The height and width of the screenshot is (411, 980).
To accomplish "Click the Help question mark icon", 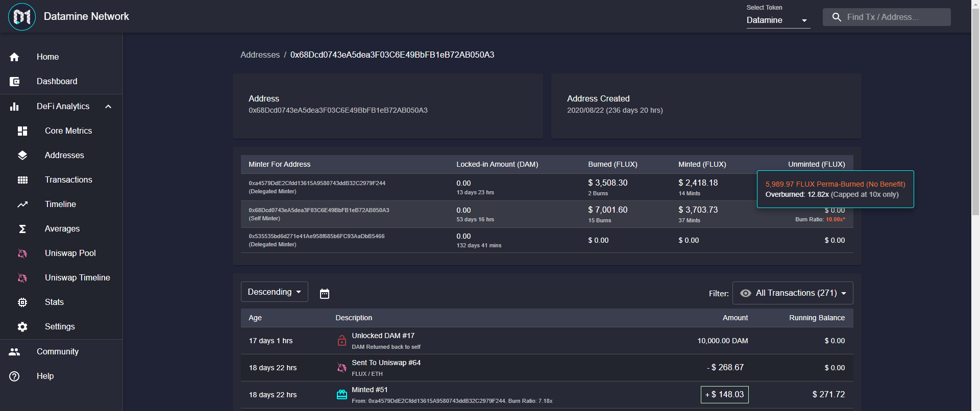I will tap(14, 376).
